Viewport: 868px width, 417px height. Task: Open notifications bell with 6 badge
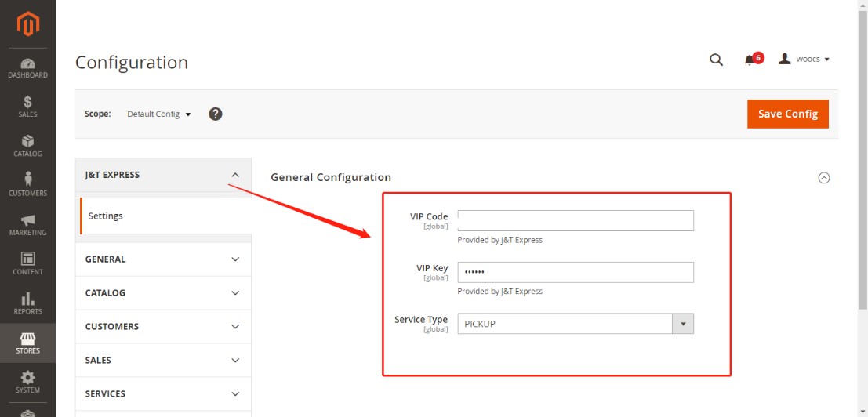(x=753, y=59)
